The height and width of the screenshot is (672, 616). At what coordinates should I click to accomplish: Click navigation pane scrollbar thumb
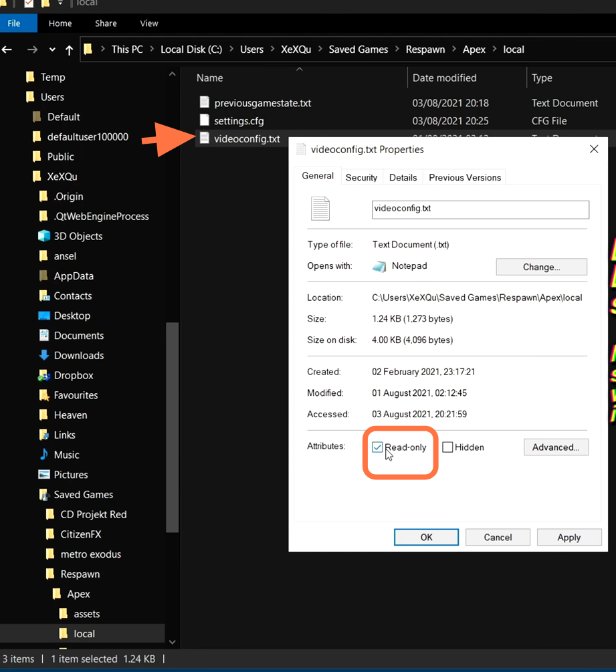click(173, 427)
